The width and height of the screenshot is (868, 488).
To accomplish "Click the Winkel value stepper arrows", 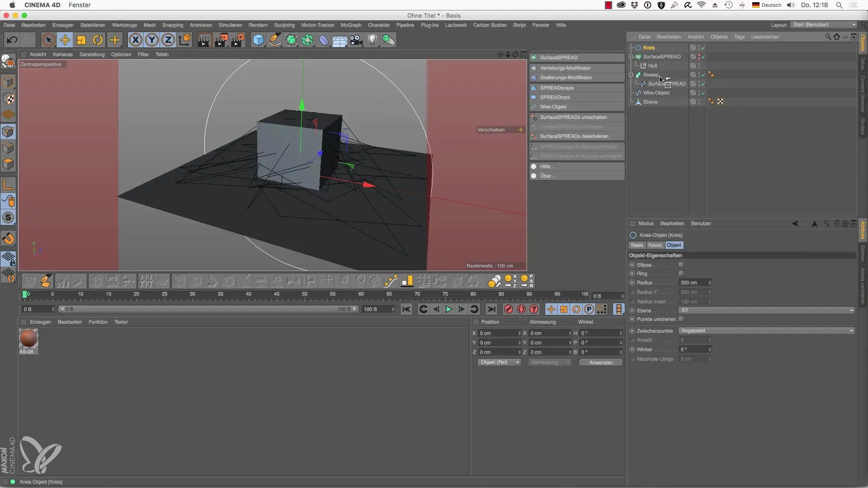I will 710,349.
